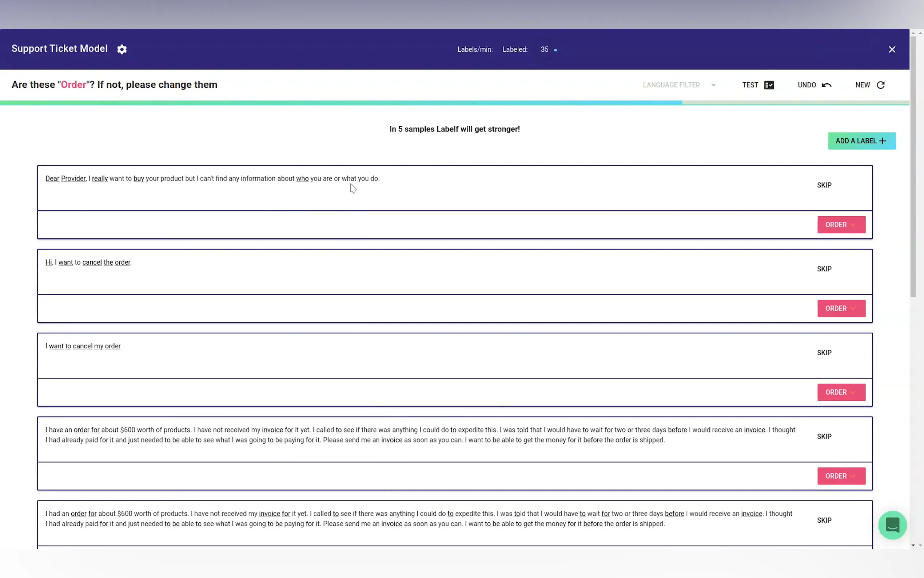Image resolution: width=924 pixels, height=578 pixels.
Task: Click the UNDO arrow icon
Action: [826, 85]
